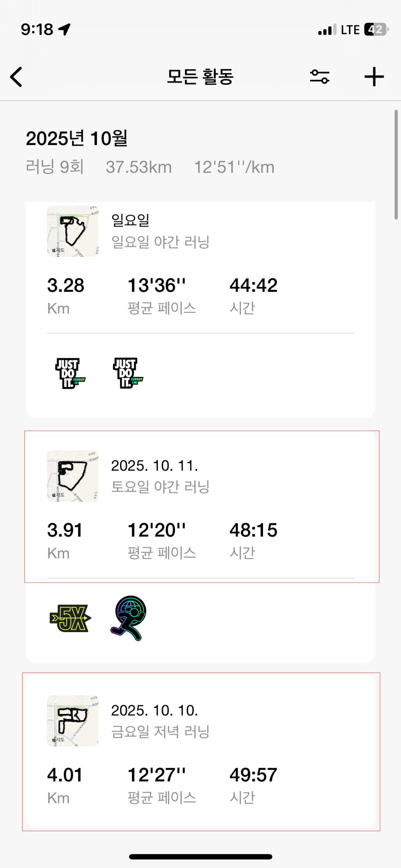The image size is (401, 868).
Task: Tap the green 5X streak badge
Action: click(70, 618)
